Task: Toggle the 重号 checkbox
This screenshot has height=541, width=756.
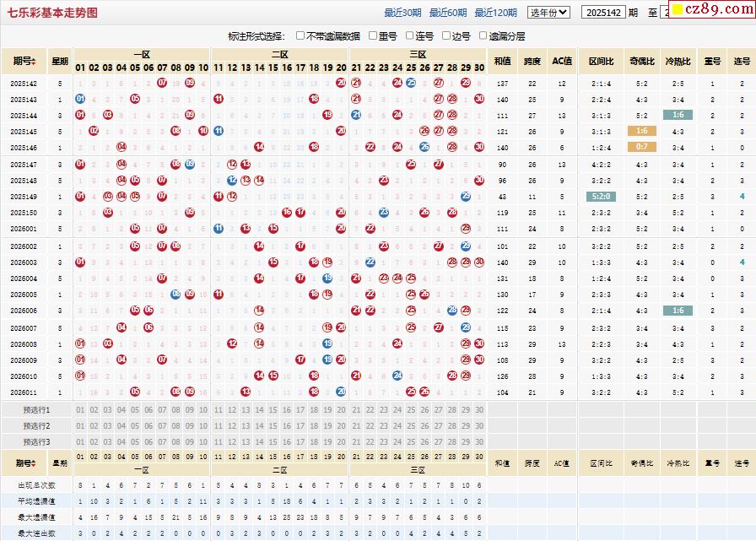Action: 372,36
